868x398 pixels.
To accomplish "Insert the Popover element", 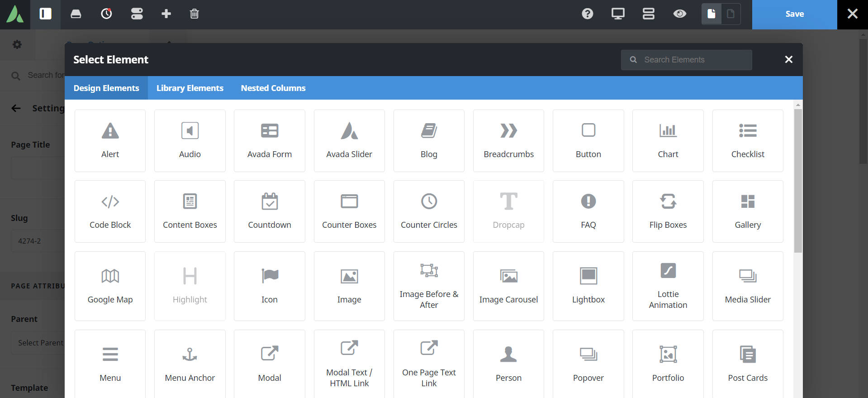I will 588,364.
